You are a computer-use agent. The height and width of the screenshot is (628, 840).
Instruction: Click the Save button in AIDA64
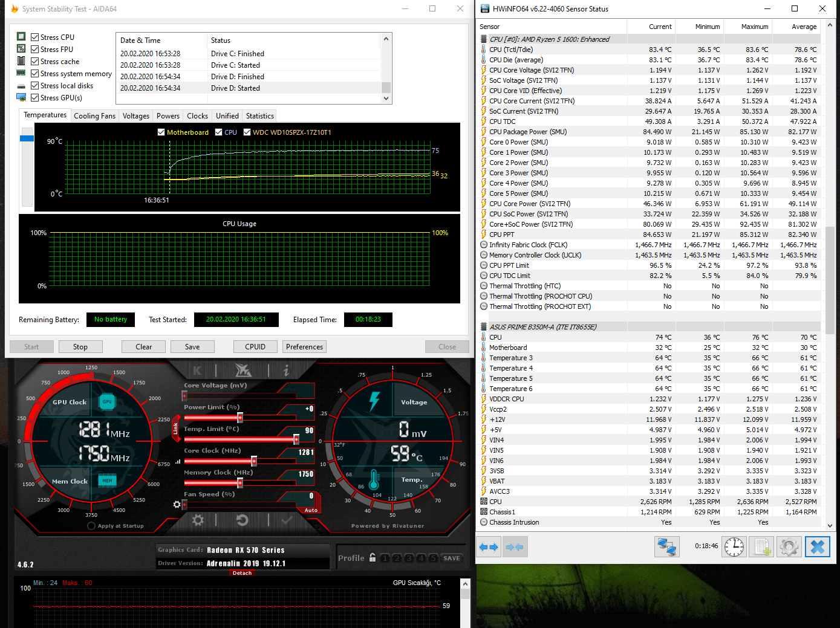(x=192, y=347)
